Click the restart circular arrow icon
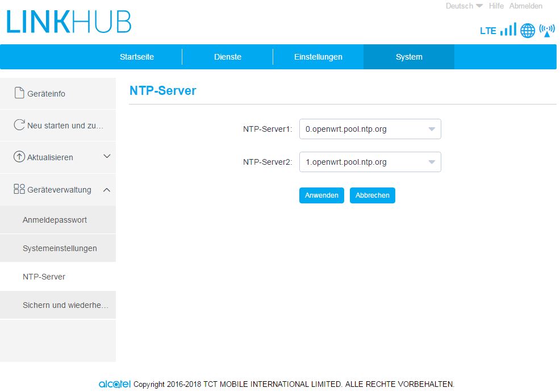The height and width of the screenshot is (392, 560). click(19, 125)
